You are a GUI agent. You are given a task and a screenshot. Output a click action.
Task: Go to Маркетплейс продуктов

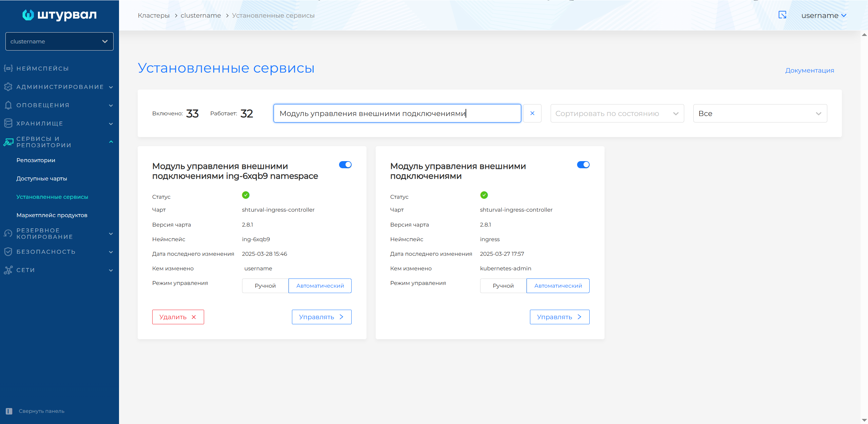[52, 215]
